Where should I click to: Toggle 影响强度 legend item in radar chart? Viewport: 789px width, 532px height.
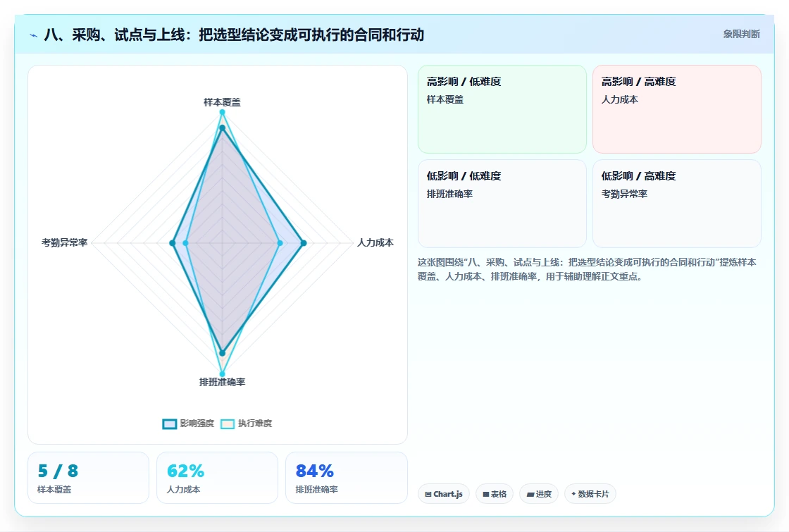[x=189, y=423]
